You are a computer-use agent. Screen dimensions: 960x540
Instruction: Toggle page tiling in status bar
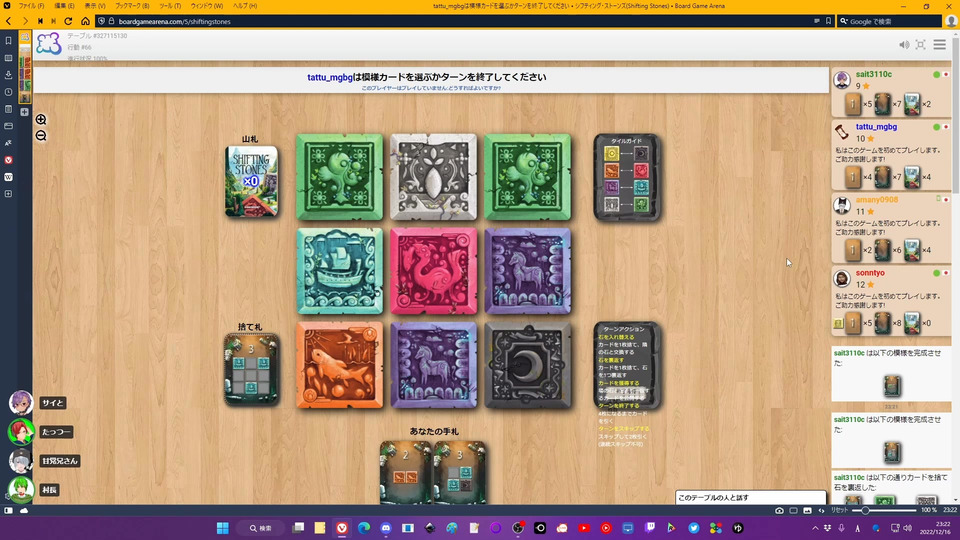tap(793, 510)
